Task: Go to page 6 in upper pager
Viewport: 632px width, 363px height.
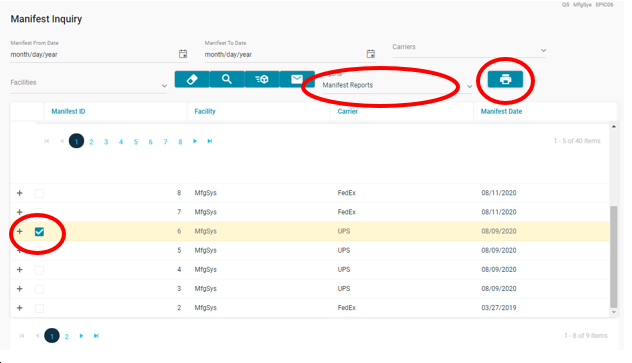Action: point(150,142)
